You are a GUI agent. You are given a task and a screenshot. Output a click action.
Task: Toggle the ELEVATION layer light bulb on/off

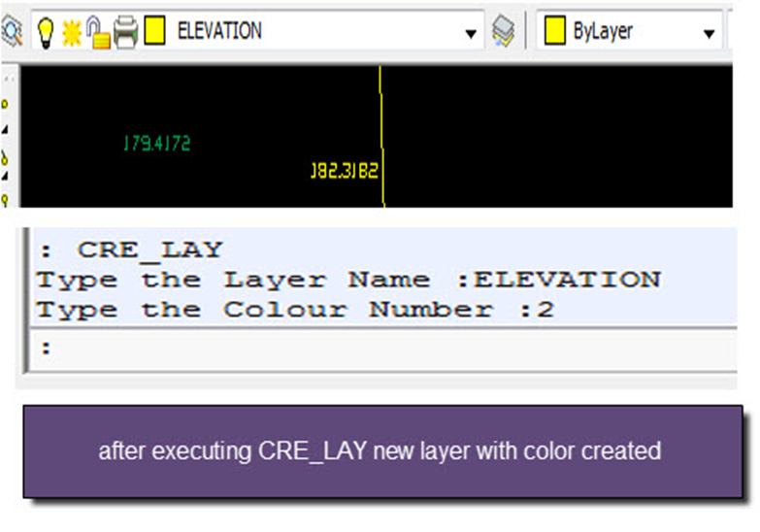coord(44,32)
